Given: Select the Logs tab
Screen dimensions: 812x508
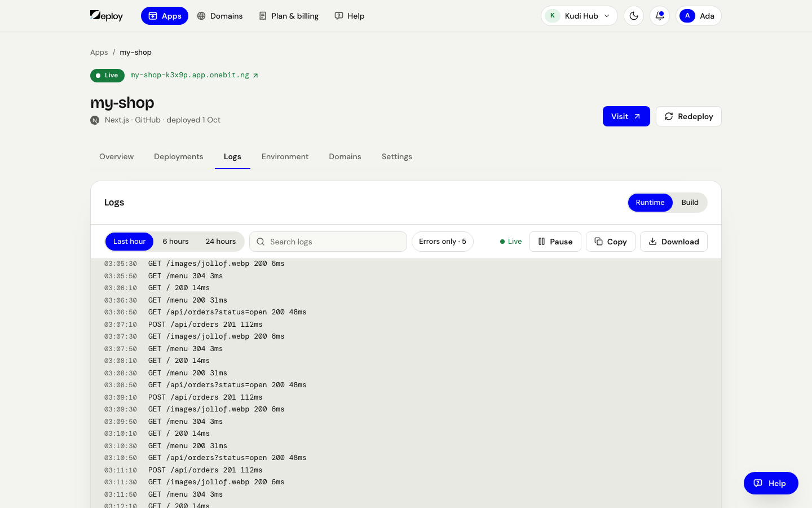Looking at the screenshot, I should tap(232, 156).
